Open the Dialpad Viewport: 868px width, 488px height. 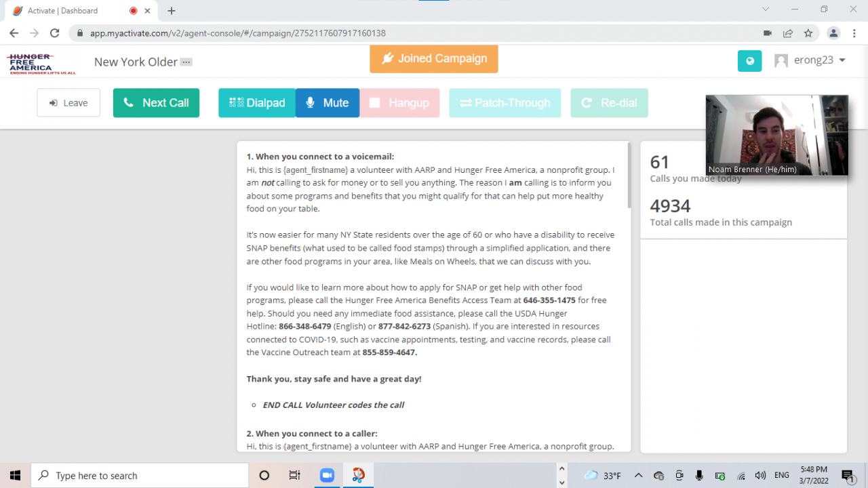click(x=257, y=103)
